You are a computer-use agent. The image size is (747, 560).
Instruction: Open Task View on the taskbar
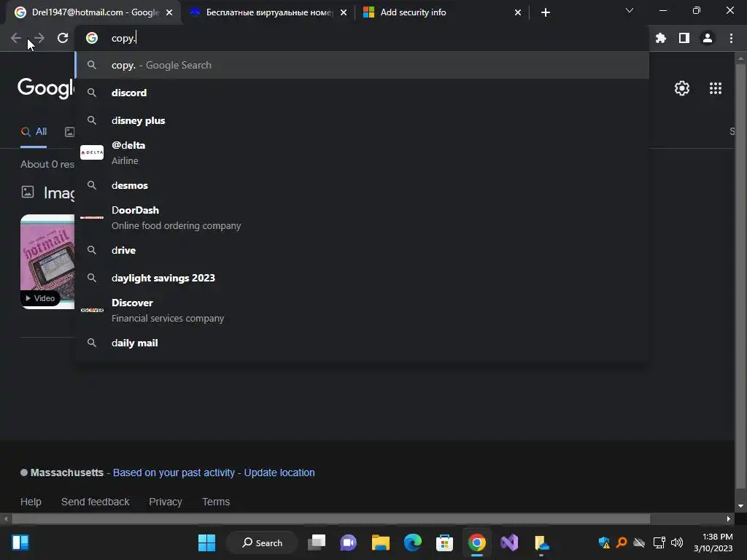[317, 542]
